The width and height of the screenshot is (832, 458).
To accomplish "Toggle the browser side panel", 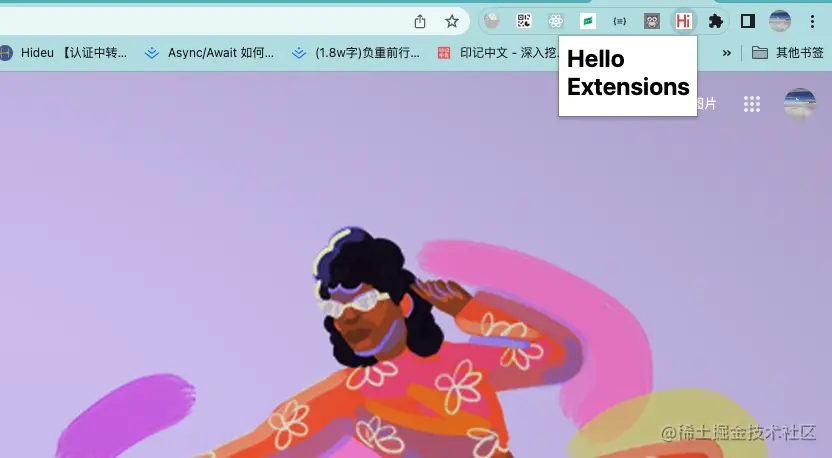I will pyautogui.click(x=748, y=21).
